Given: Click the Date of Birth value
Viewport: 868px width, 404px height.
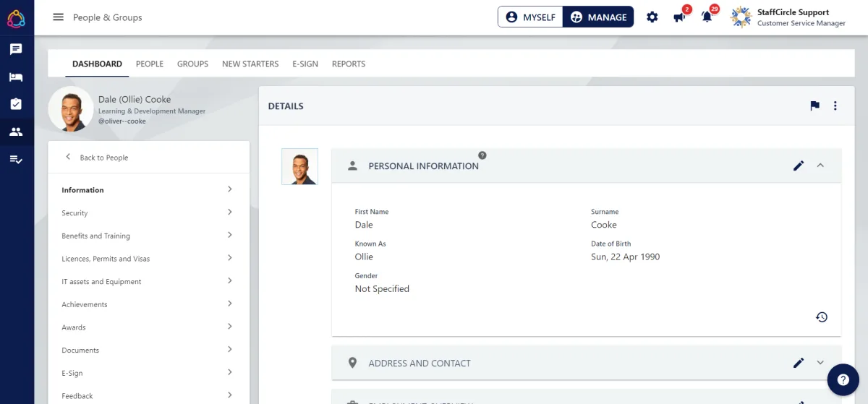Looking at the screenshot, I should point(625,257).
